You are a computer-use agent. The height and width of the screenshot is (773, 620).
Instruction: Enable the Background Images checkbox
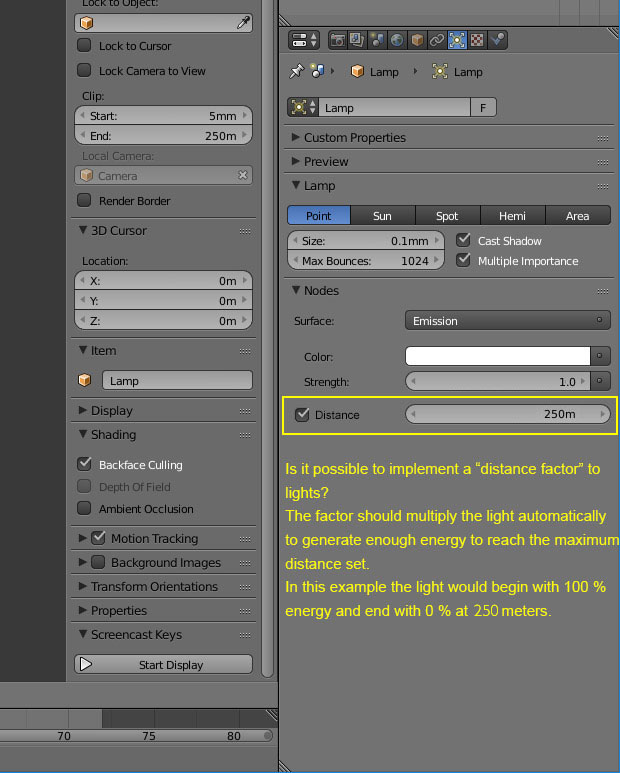click(x=99, y=562)
